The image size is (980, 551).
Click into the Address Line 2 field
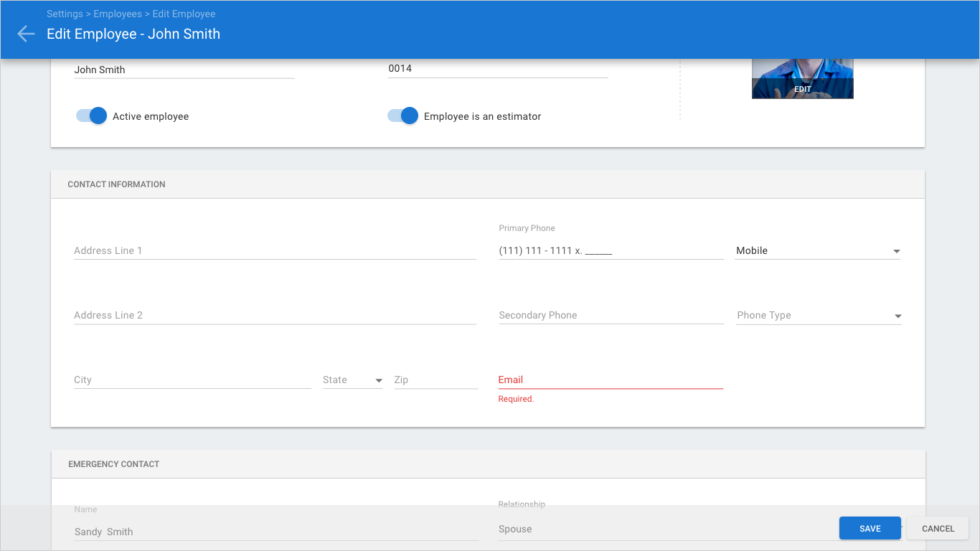pyautogui.click(x=275, y=316)
